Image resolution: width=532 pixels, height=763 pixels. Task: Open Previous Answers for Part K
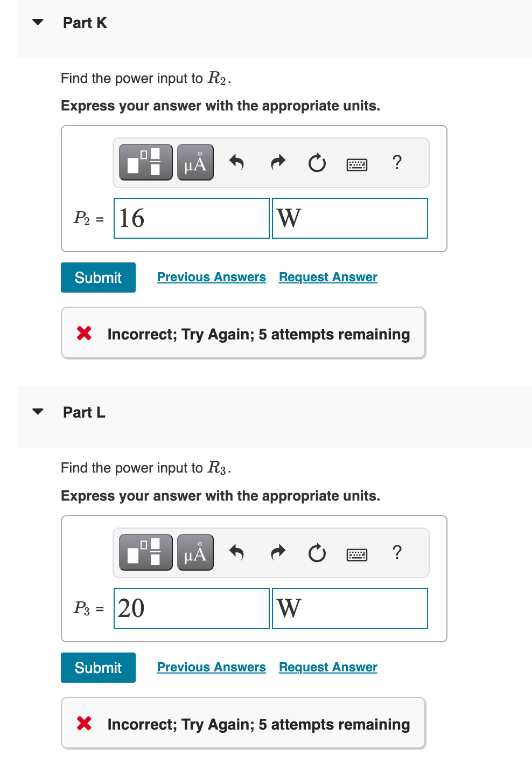(x=211, y=276)
